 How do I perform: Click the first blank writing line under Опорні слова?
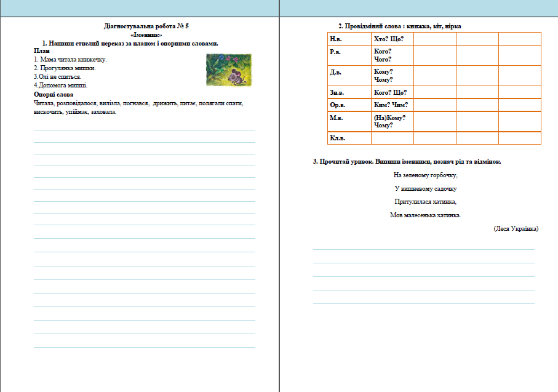[145, 130]
